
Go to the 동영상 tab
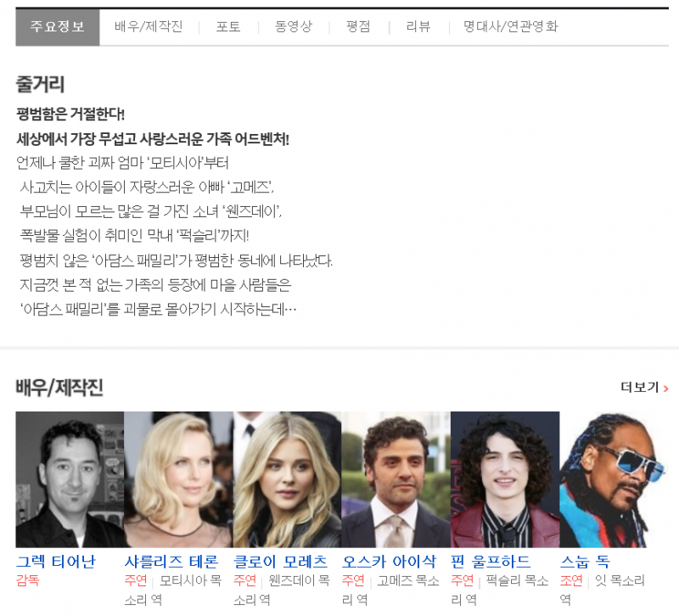coord(294,27)
